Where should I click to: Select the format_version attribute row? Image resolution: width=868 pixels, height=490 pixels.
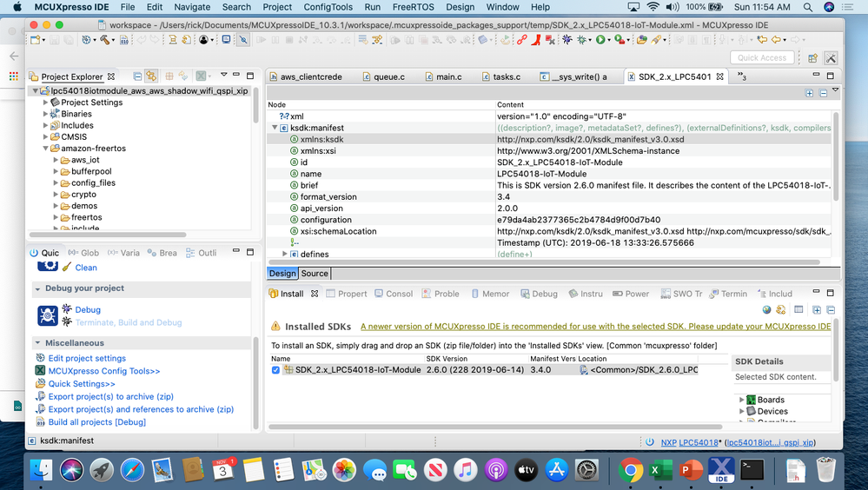[548, 197]
